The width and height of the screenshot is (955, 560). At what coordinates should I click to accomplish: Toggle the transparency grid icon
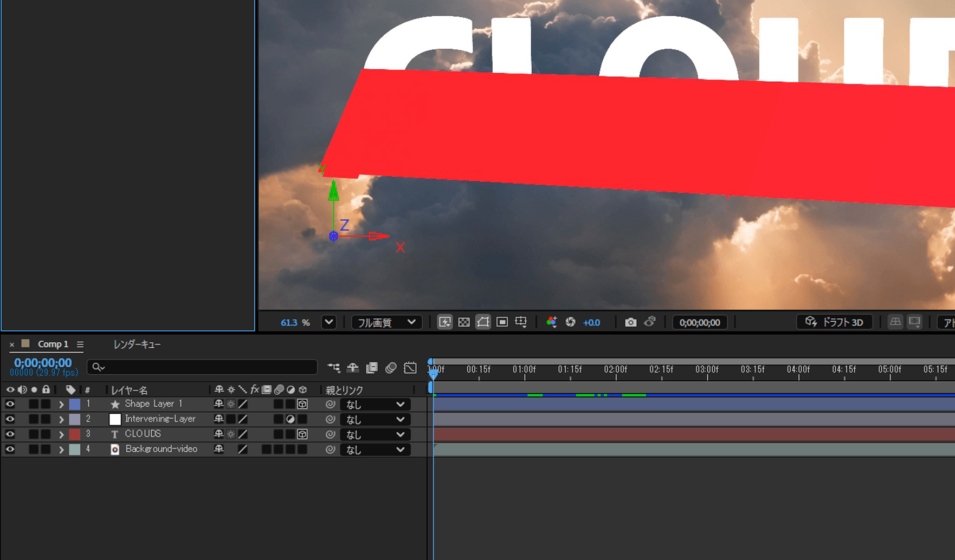[464, 322]
